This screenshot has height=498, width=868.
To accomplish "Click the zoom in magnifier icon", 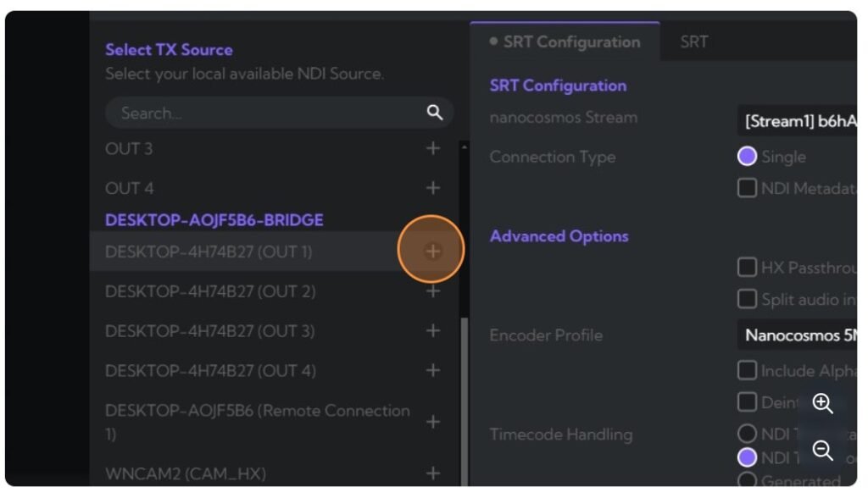I will [x=821, y=404].
